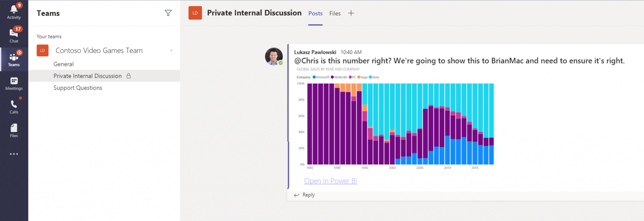Click the plus icon to add tab
Viewport: 644px width, 221px height.
[351, 13]
